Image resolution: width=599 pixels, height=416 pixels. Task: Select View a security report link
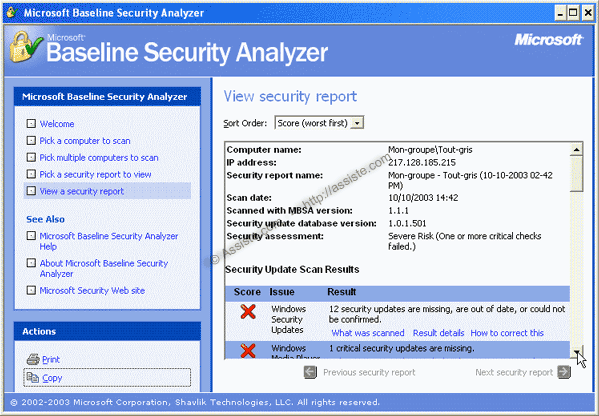tap(82, 191)
